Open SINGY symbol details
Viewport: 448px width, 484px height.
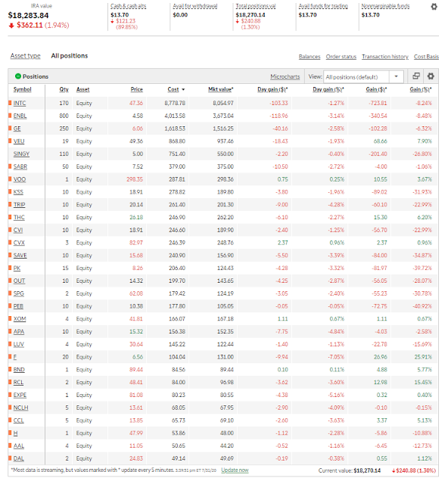tap(21, 154)
